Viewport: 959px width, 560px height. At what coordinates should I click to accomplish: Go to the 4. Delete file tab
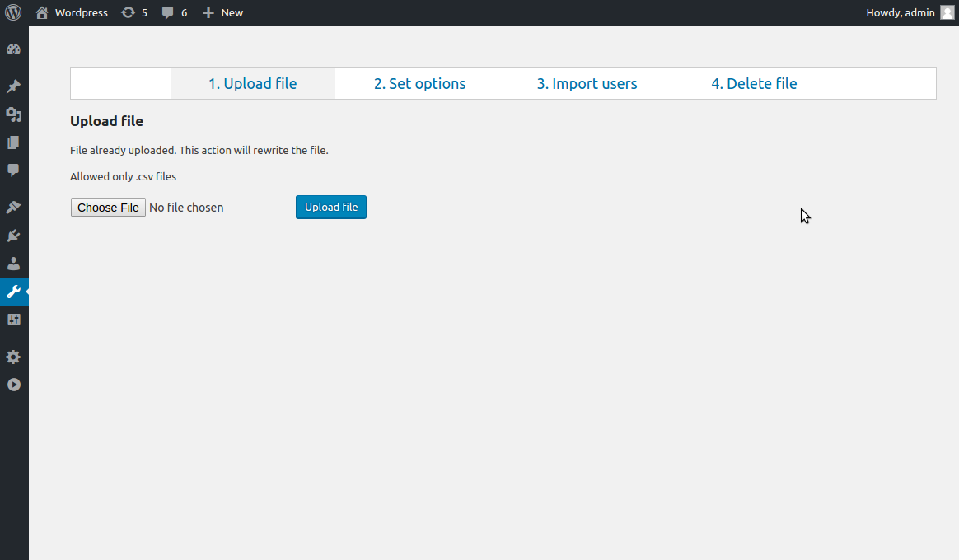click(x=754, y=84)
